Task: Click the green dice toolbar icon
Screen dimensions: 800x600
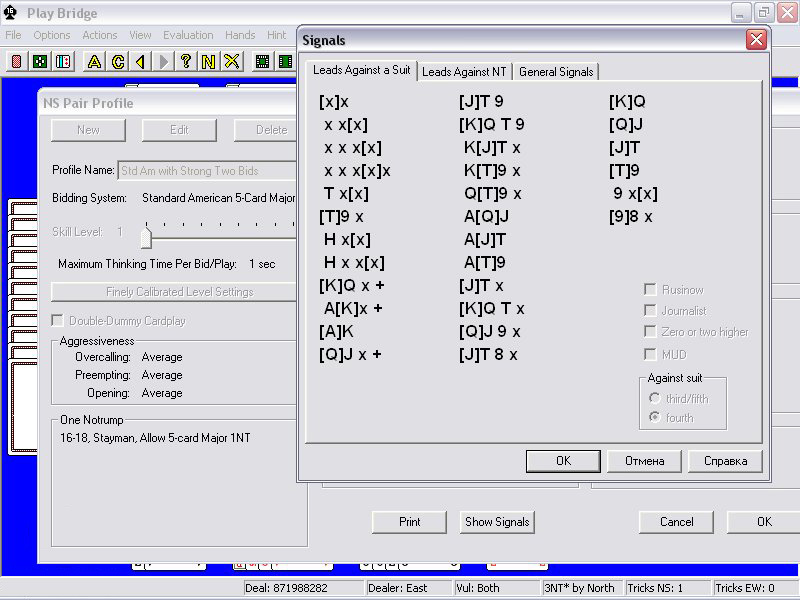Action: pyautogui.click(x=40, y=62)
